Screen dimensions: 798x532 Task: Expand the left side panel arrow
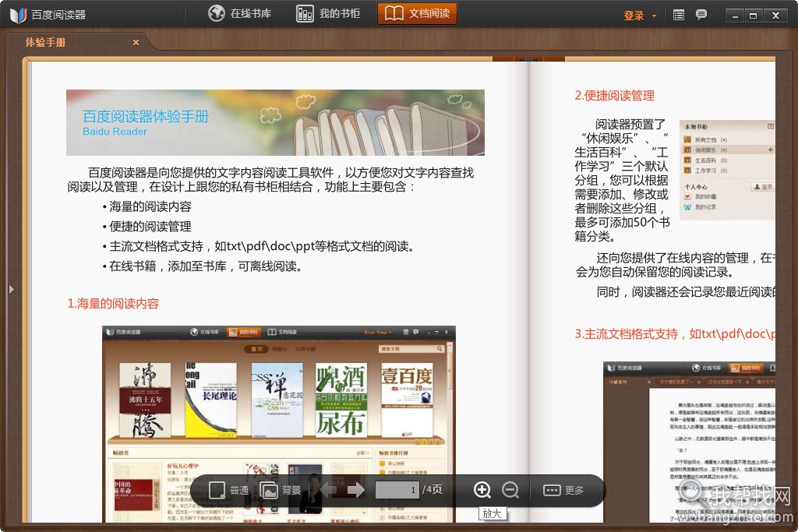click(11, 290)
